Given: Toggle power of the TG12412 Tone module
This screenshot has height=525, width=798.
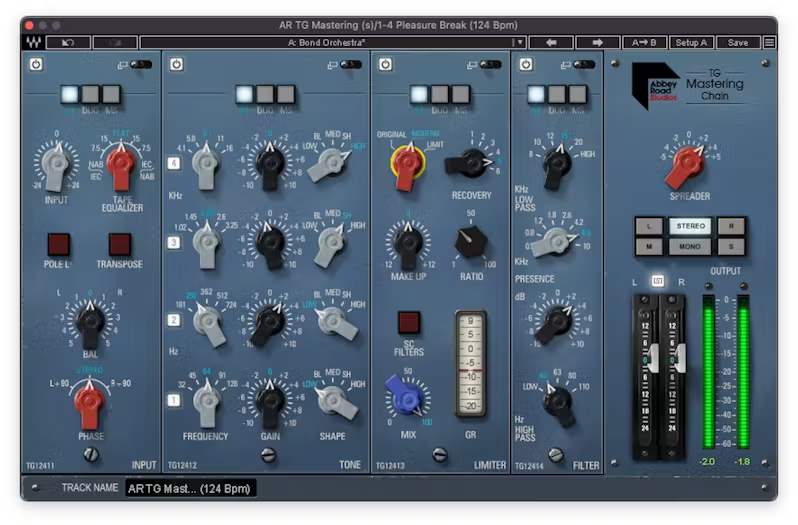Looking at the screenshot, I should coord(177,64).
